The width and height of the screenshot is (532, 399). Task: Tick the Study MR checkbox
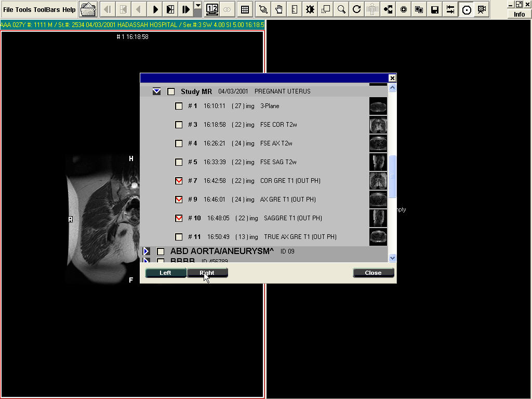click(x=171, y=91)
